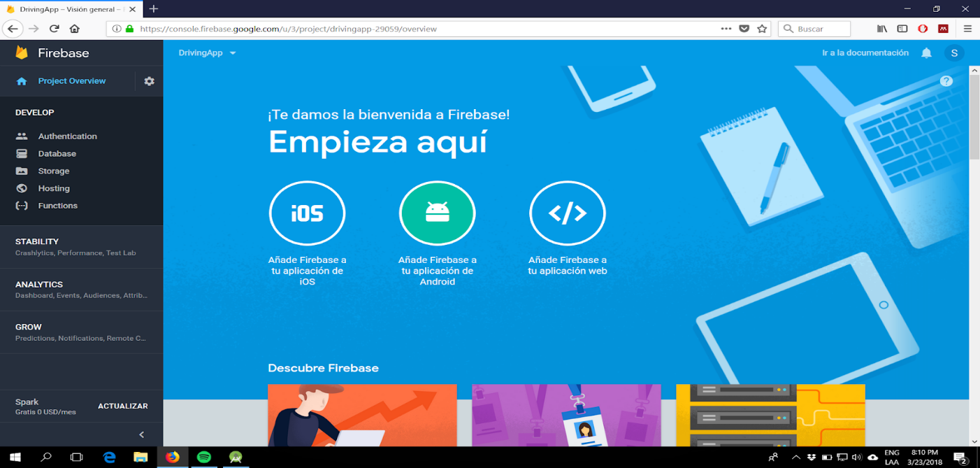
Task: Open the volume control in tray
Action: tap(857, 458)
